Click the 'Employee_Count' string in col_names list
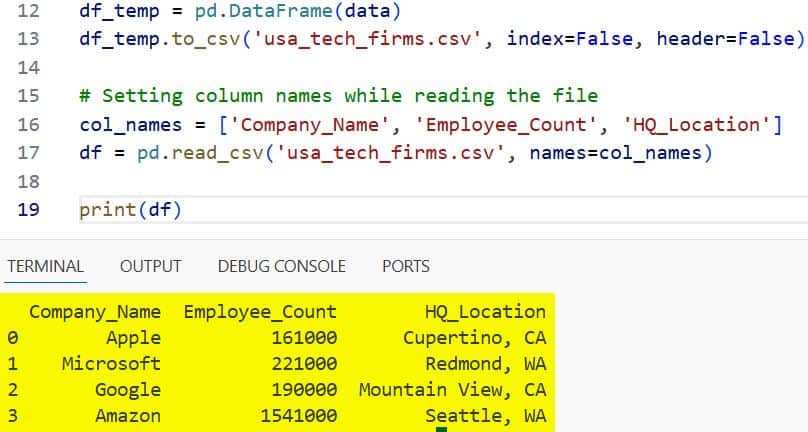 click(506, 124)
